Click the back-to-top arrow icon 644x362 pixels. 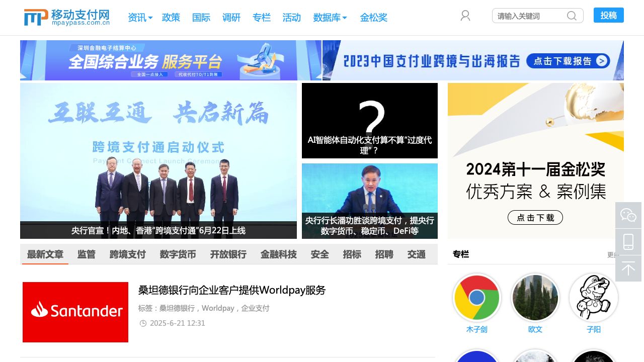click(x=628, y=268)
